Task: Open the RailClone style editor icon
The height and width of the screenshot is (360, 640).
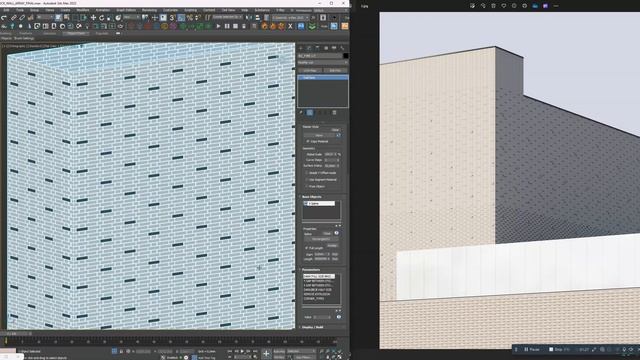Action: 338,135
